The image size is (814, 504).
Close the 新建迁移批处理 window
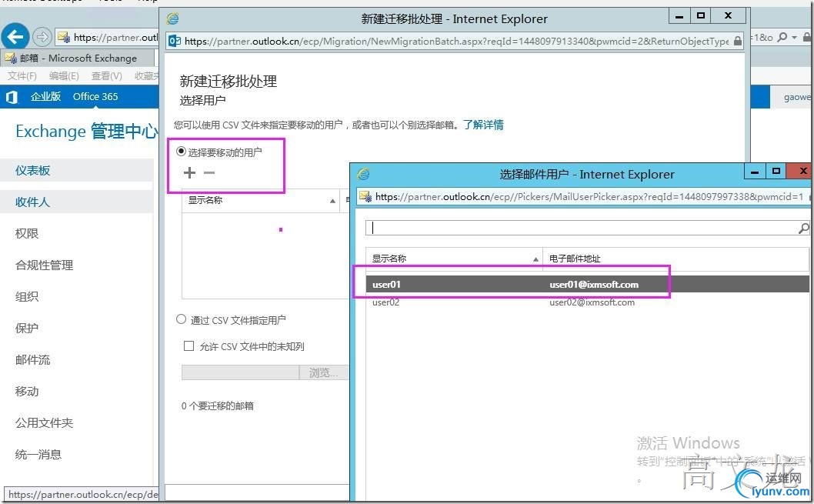tap(728, 16)
